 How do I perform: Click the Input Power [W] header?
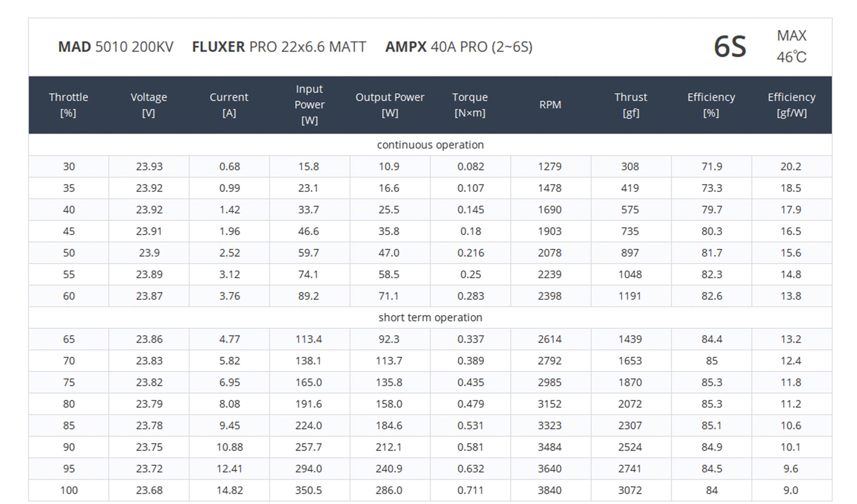[309, 105]
